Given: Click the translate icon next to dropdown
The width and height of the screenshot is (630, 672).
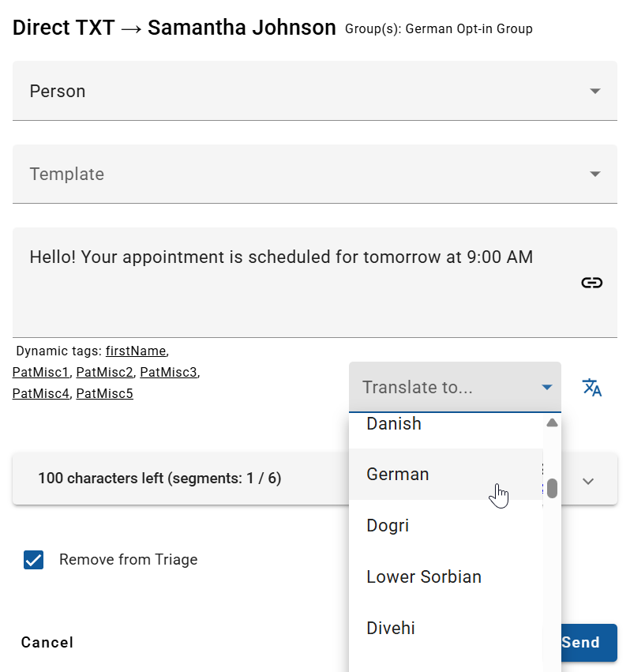Looking at the screenshot, I should pos(592,387).
